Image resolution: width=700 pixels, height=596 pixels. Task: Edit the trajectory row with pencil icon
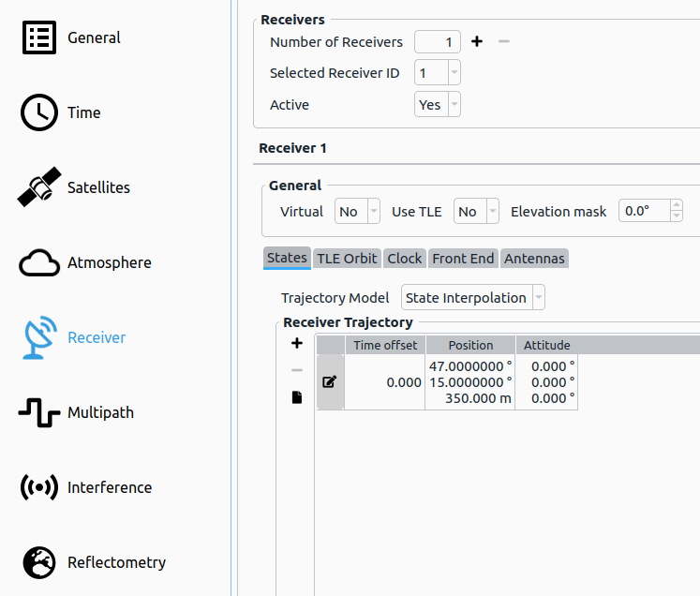point(330,382)
